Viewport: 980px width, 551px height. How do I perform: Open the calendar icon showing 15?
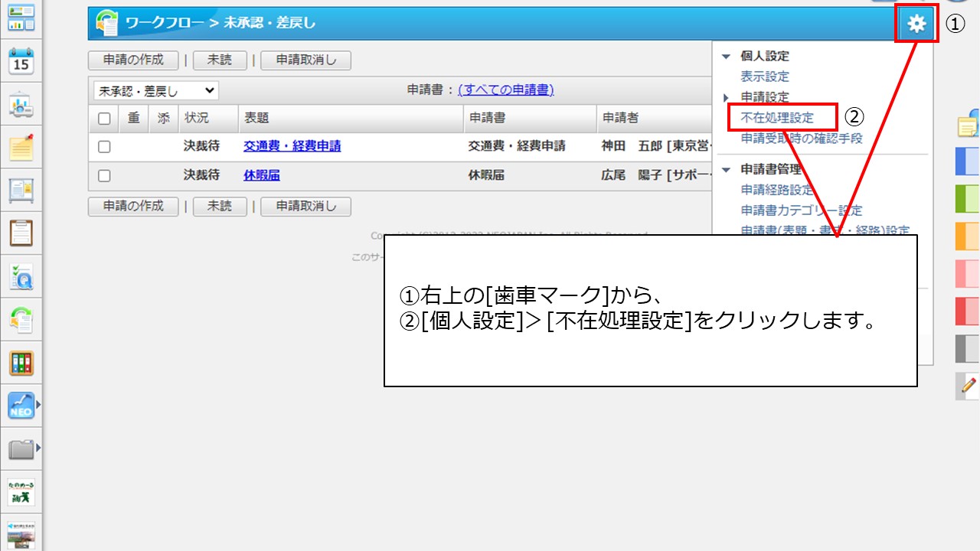coord(21,60)
